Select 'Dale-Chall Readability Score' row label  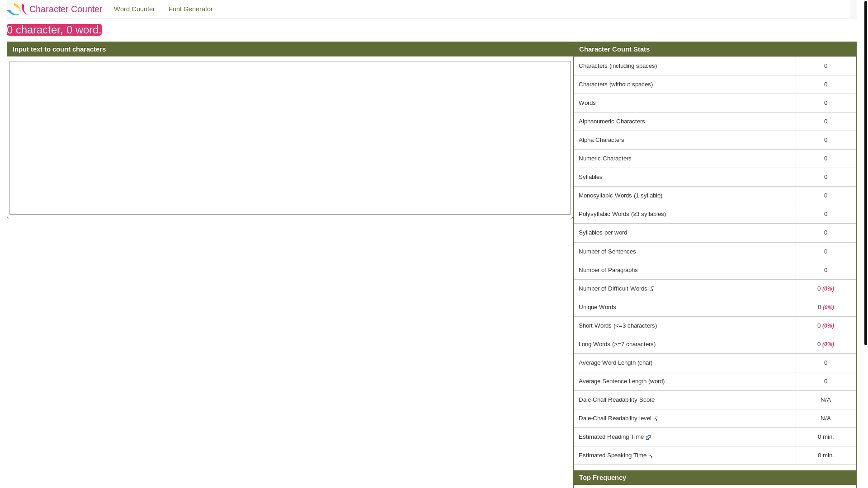(617, 400)
